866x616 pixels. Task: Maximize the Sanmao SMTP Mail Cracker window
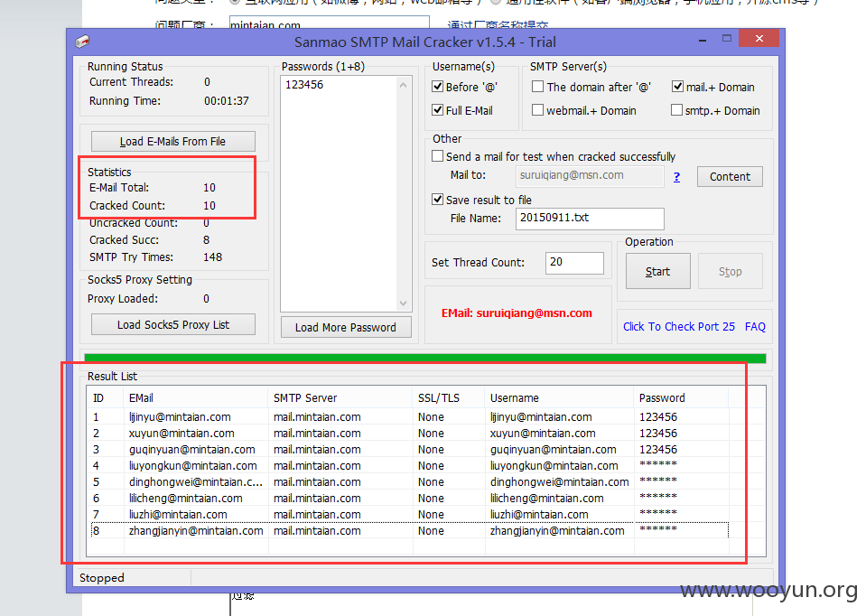tap(727, 39)
